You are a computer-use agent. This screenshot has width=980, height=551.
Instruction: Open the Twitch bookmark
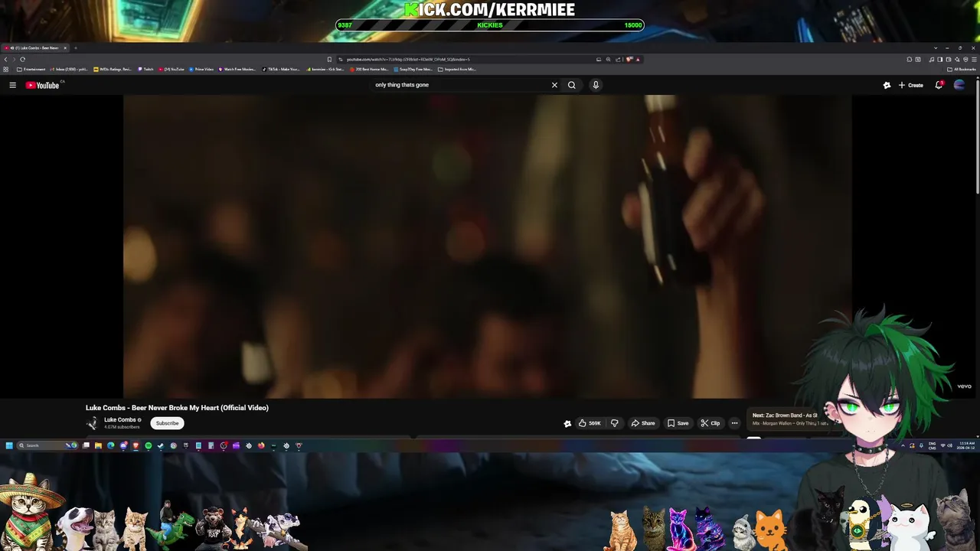pyautogui.click(x=145, y=69)
